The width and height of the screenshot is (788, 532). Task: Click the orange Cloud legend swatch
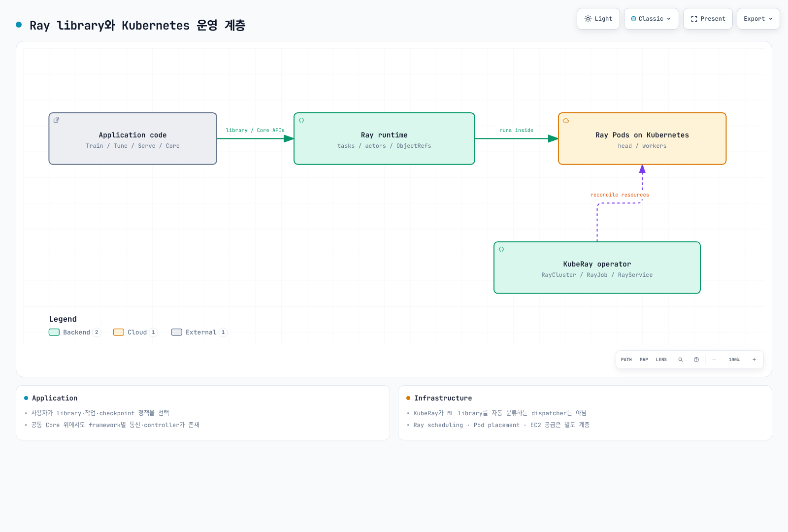tap(119, 332)
